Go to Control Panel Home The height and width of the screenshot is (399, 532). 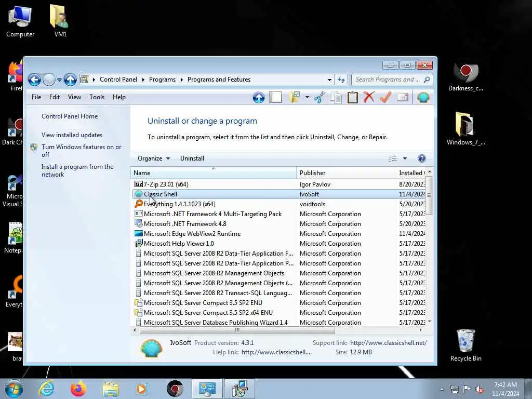(70, 116)
